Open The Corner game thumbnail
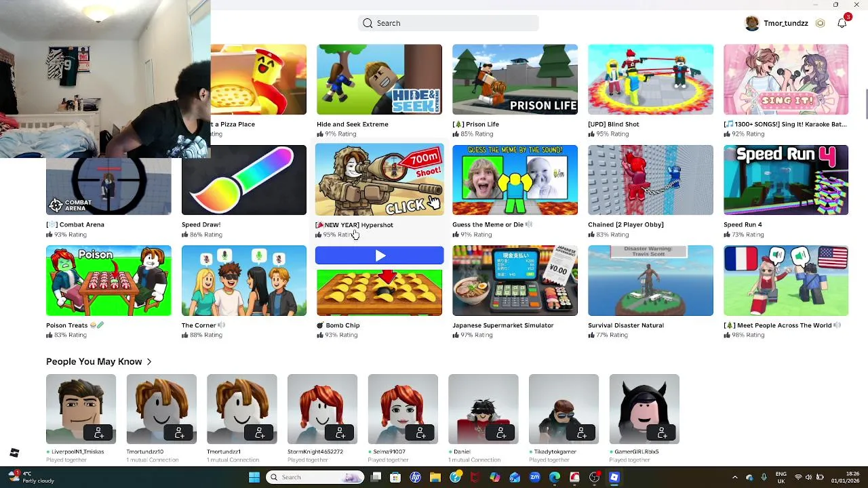Image resolution: width=868 pixels, height=488 pixels. pos(244,281)
